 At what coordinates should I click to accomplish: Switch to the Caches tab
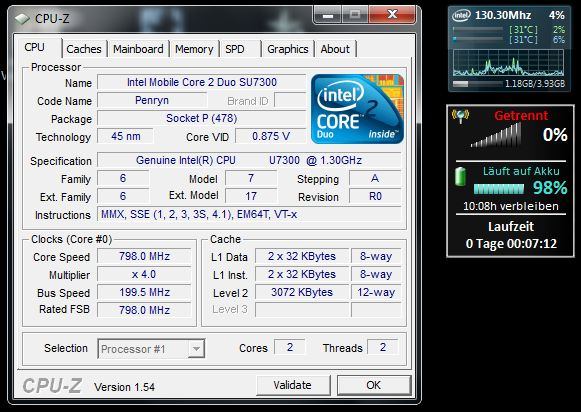pyautogui.click(x=84, y=49)
